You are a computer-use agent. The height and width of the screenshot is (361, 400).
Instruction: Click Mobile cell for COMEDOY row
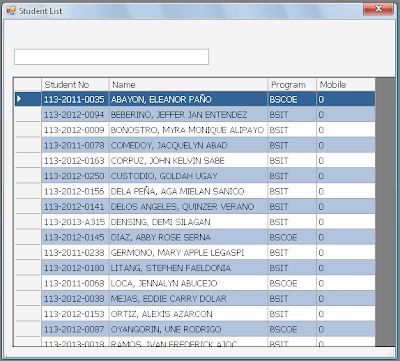[x=346, y=145]
